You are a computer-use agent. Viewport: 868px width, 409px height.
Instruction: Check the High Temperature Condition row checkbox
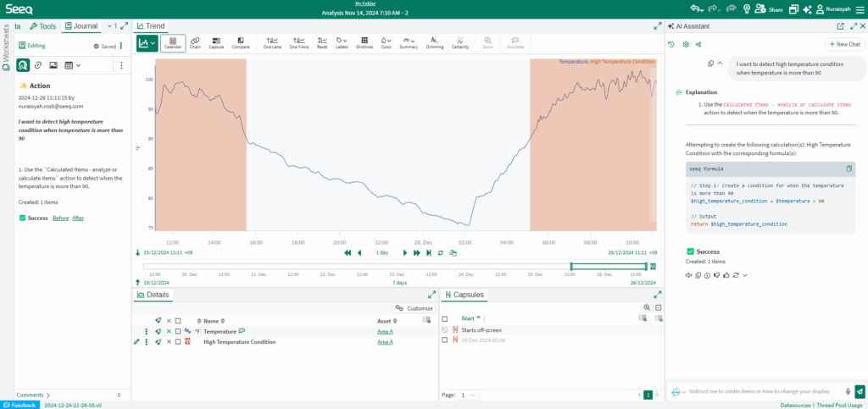coord(178,342)
